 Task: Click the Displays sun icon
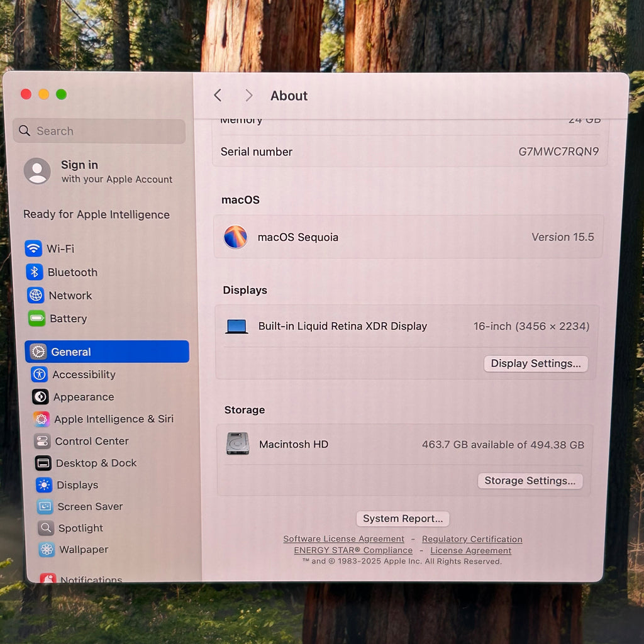pos(44,485)
